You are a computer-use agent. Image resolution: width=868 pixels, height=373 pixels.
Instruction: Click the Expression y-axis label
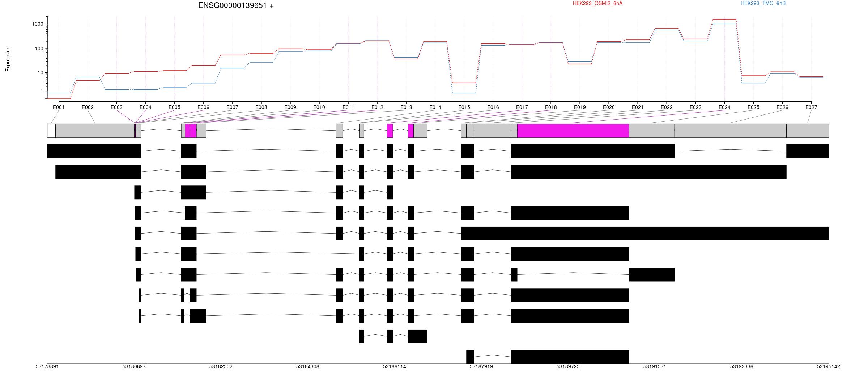pos(8,59)
